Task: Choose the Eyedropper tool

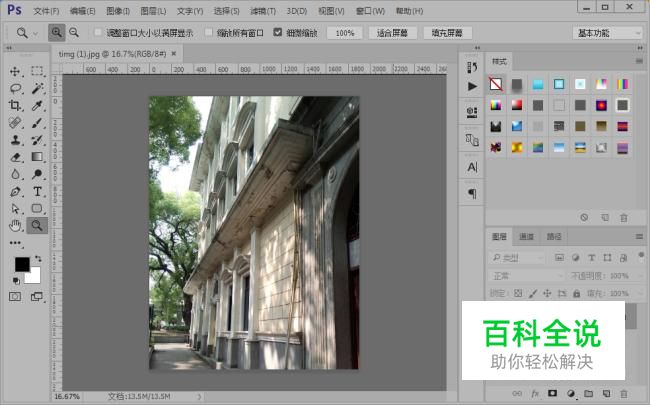Action: tap(37, 105)
